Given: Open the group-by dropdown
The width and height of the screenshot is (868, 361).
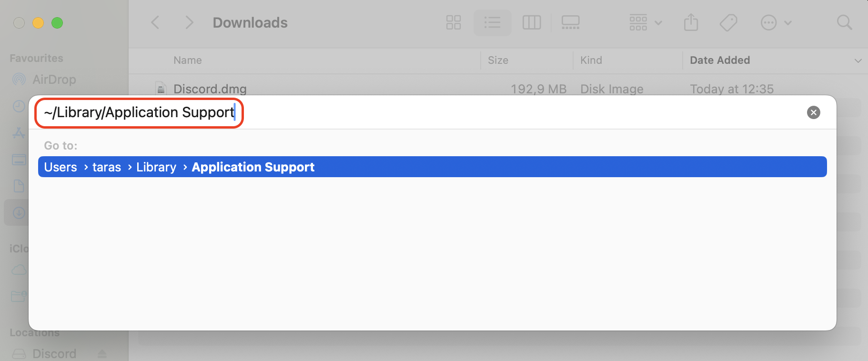Looking at the screenshot, I should pyautogui.click(x=644, y=22).
